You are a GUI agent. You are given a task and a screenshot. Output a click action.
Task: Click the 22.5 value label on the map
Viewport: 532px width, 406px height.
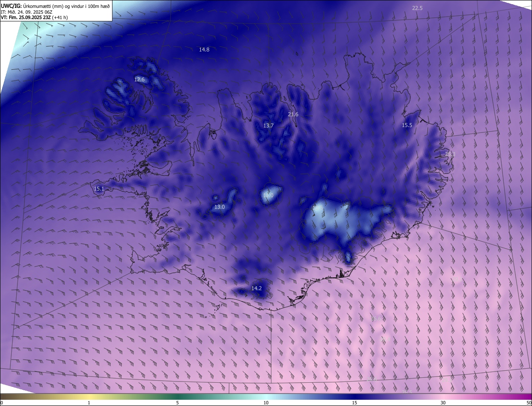click(x=417, y=8)
